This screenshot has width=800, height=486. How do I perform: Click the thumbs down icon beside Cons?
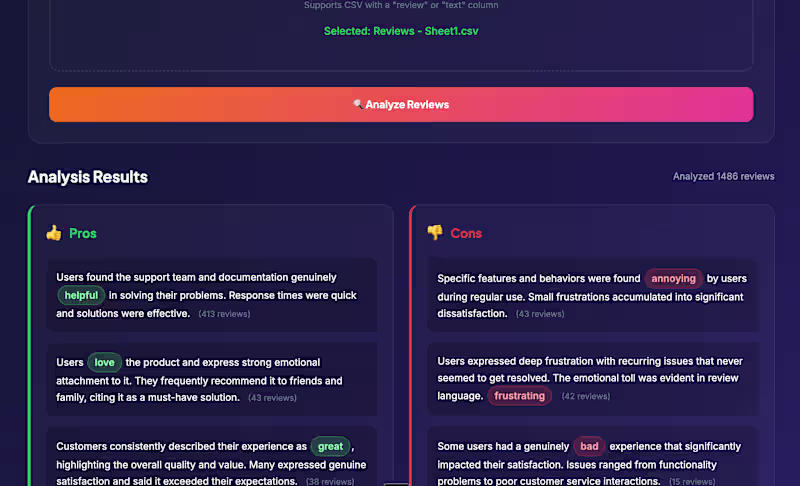click(435, 233)
